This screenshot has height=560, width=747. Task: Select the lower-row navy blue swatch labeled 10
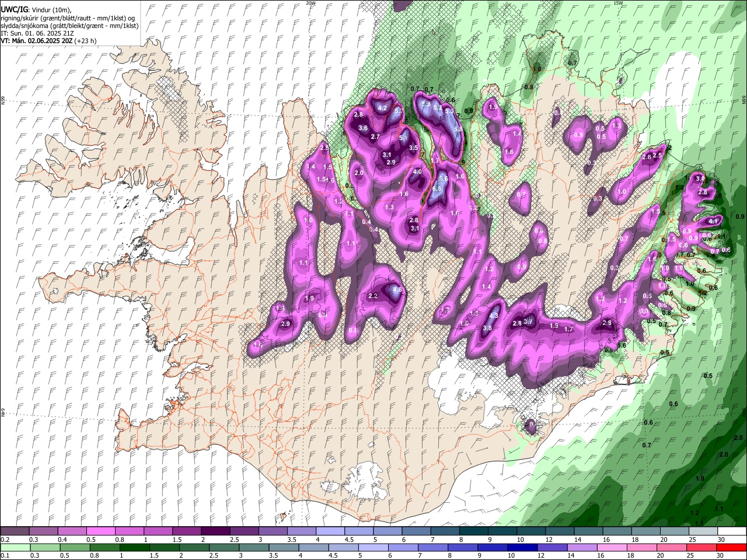(522, 547)
